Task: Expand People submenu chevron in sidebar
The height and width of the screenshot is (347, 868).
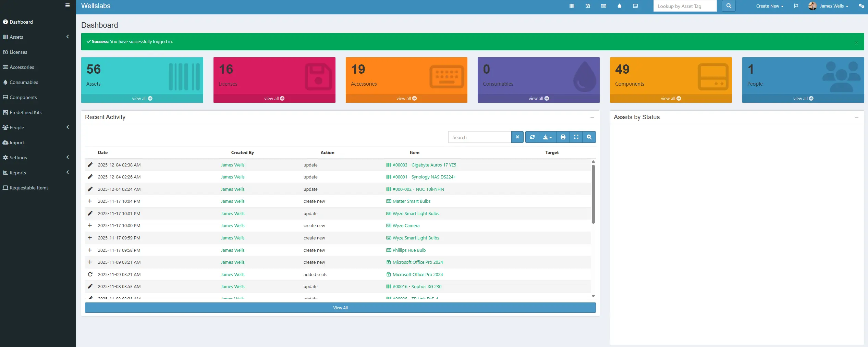Action: (x=68, y=127)
